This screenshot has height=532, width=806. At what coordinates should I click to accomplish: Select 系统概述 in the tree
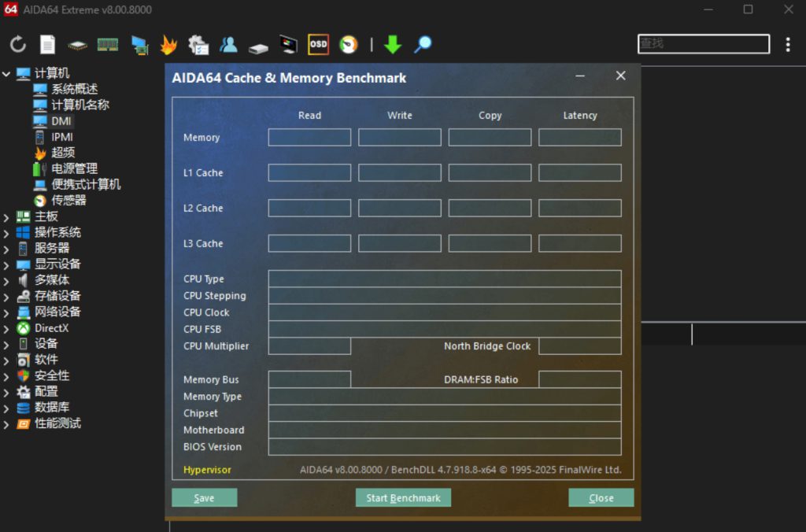click(x=74, y=89)
